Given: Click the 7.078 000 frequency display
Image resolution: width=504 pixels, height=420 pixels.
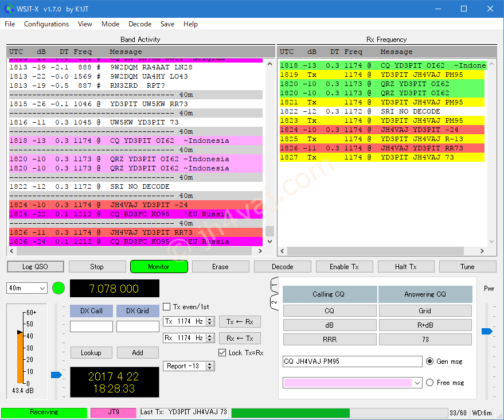Looking at the screenshot, I should click(115, 288).
